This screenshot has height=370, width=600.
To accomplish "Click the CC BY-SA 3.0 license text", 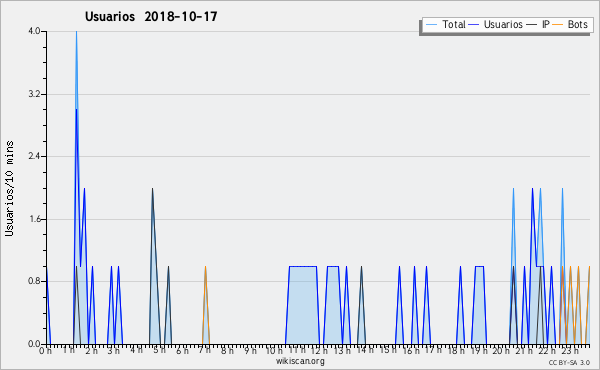I will pos(569,362).
